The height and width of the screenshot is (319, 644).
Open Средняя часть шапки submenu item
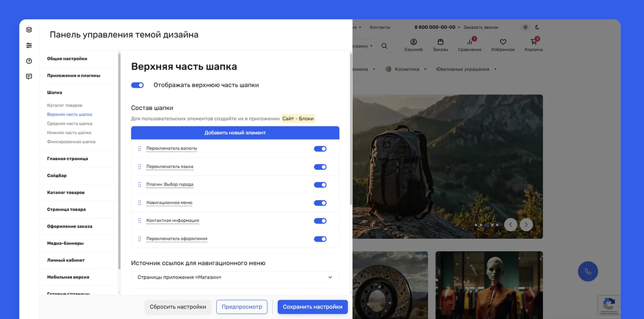tap(70, 124)
